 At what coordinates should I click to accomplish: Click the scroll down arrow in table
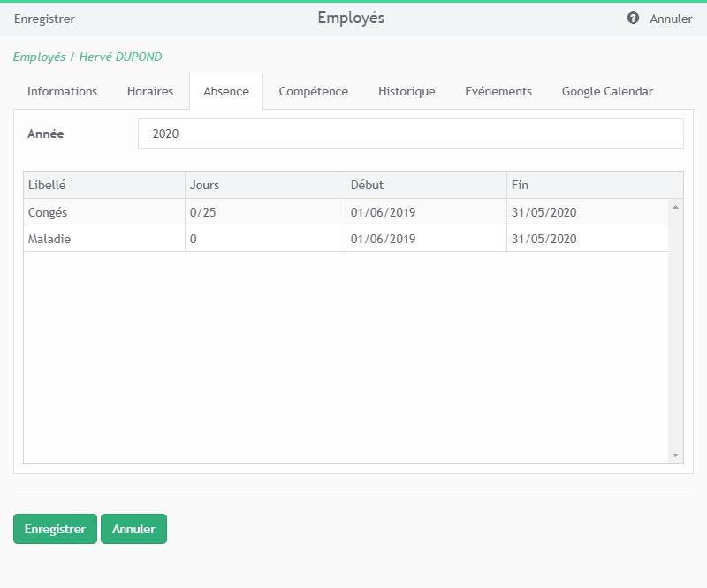676,455
